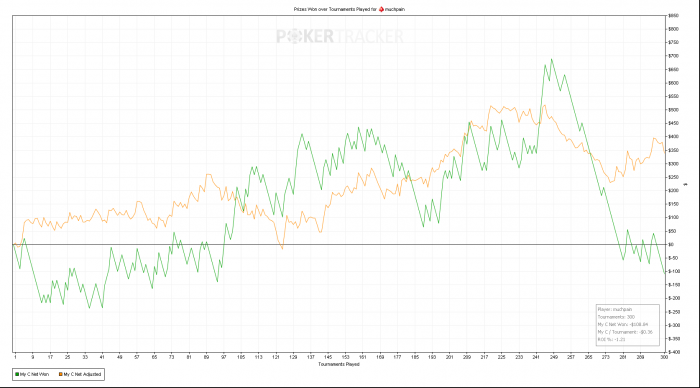Viewport: 700px width, 388px height.
Task: Select the 'My C Net Won' legend label
Action: (x=34, y=374)
